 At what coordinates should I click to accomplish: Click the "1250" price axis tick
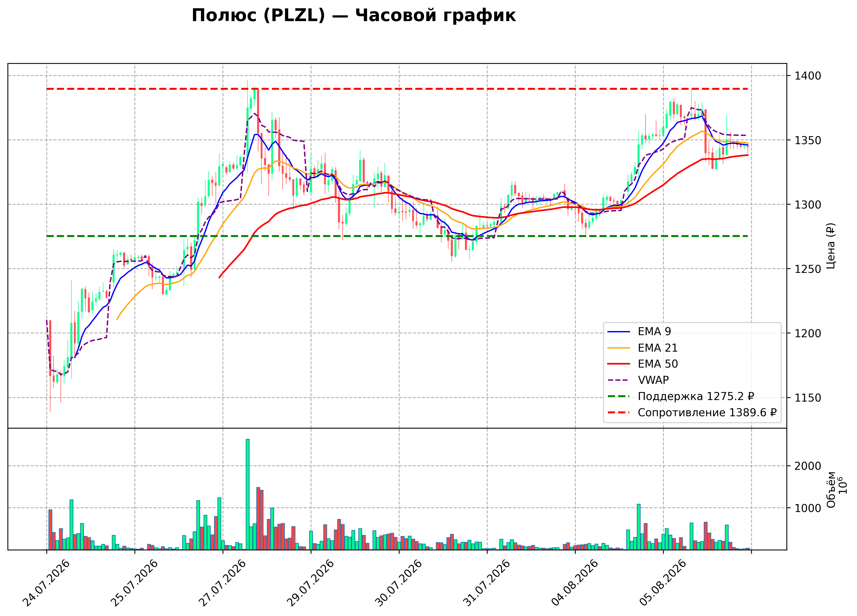point(808,269)
